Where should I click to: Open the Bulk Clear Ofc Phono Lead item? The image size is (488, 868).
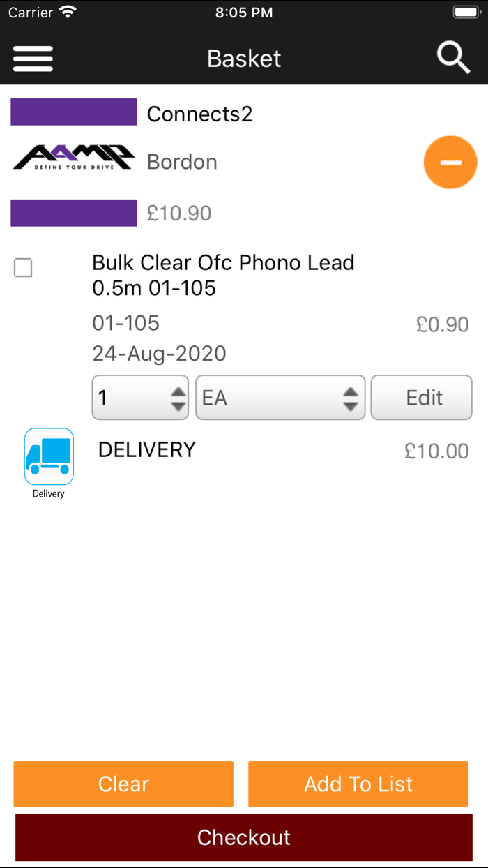point(223,275)
